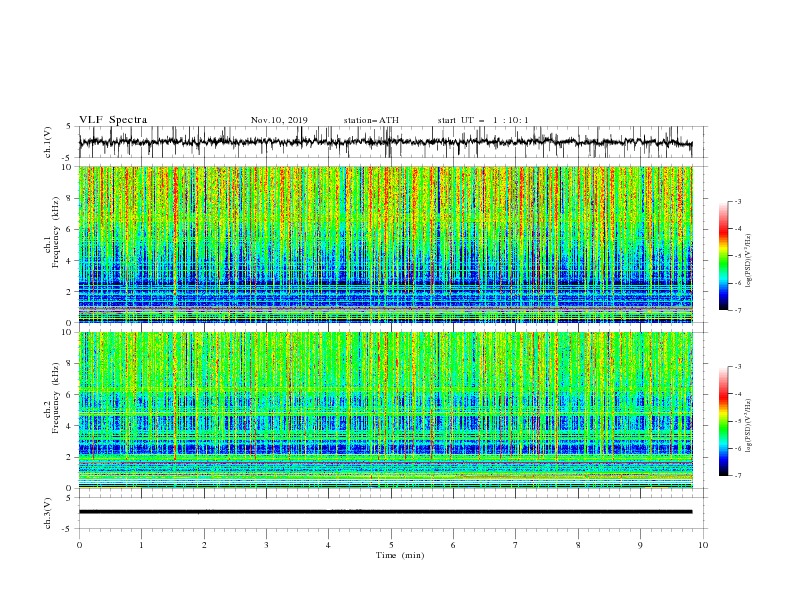
Task: Click the "8" kHz tick of ch.2 spectrogram
Action: coord(69,364)
